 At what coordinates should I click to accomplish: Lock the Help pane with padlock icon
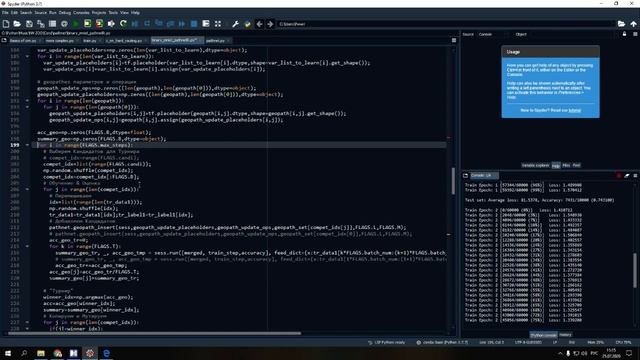coord(624,34)
